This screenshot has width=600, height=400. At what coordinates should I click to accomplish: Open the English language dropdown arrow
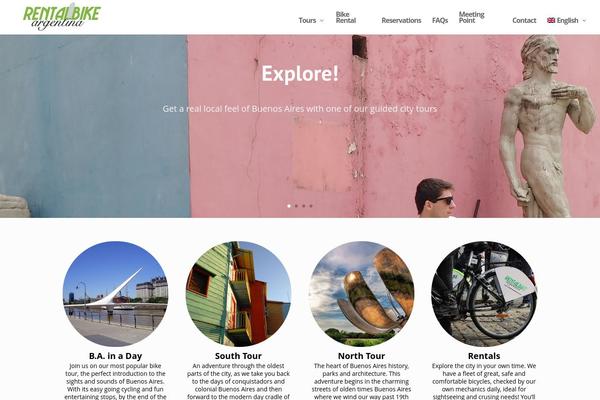click(x=584, y=21)
